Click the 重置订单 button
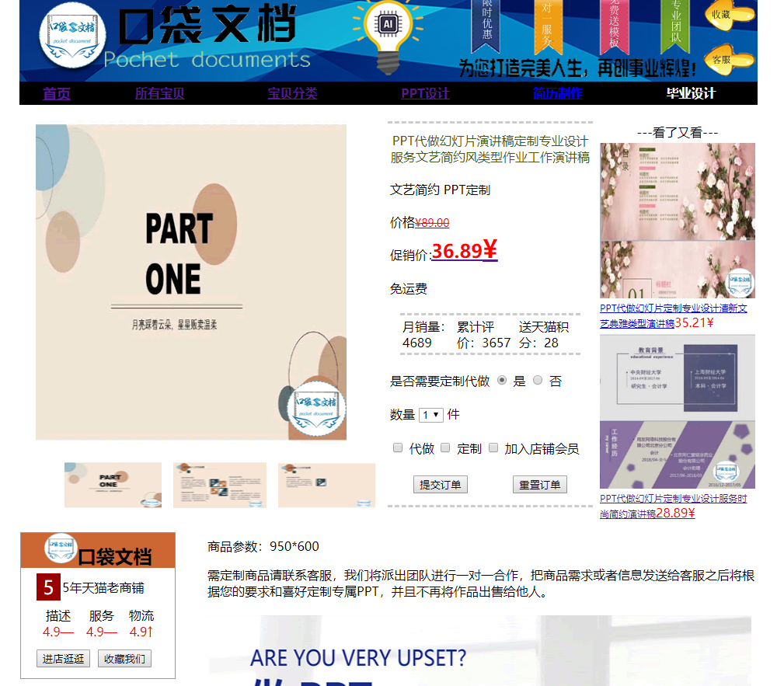Image resolution: width=784 pixels, height=686 pixels. pos(539,485)
